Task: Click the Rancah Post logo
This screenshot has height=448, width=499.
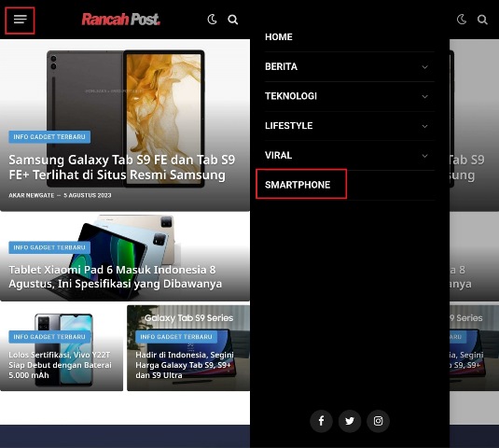Action: 121,20
